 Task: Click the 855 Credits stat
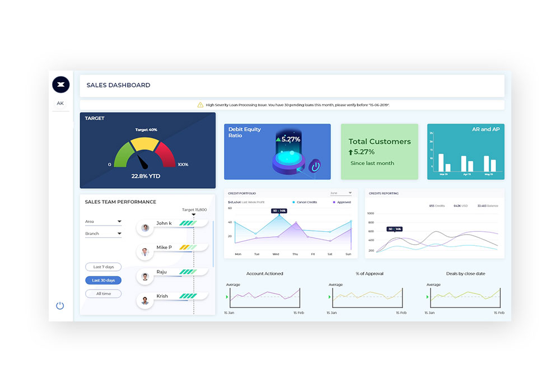click(437, 206)
